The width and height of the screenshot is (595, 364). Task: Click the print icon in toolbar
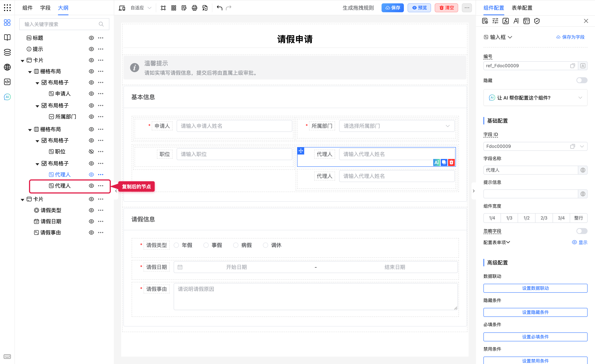(x=194, y=8)
